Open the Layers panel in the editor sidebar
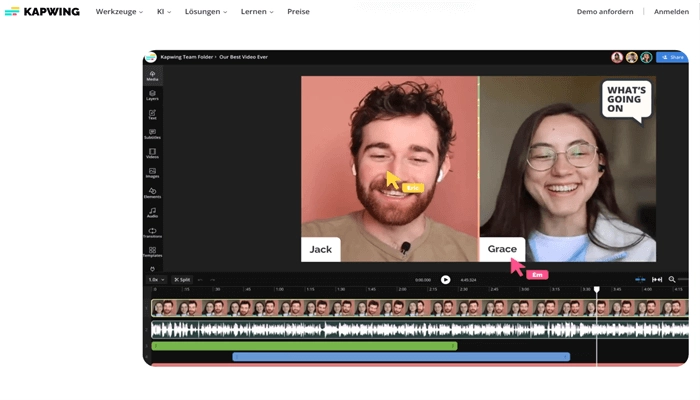Viewport: 700px width, 400px height. click(x=152, y=95)
